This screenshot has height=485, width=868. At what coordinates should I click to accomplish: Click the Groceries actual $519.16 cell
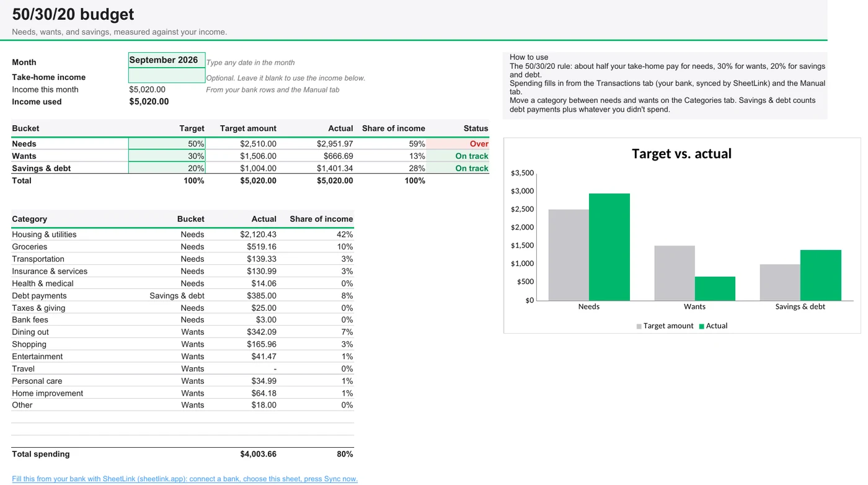262,247
